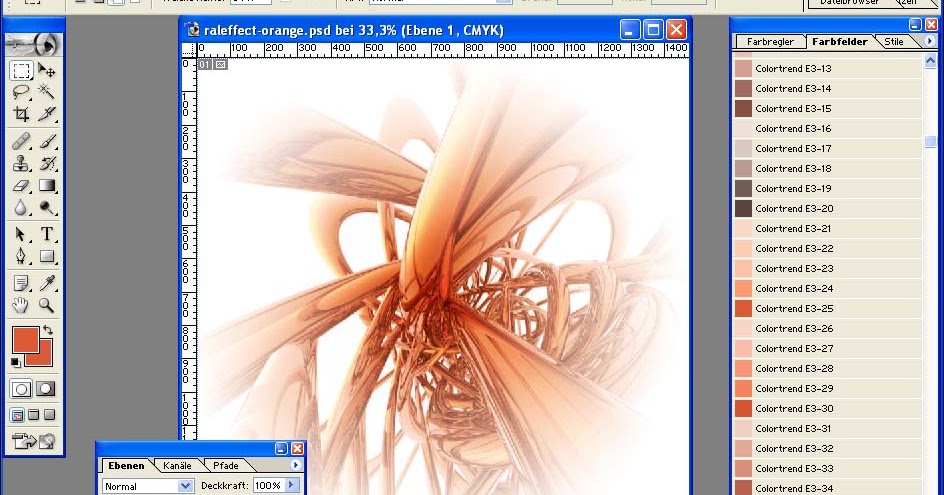This screenshot has height=495, width=944.
Task: Pick the Colortrend E3-20 swatch
Action: click(x=744, y=208)
